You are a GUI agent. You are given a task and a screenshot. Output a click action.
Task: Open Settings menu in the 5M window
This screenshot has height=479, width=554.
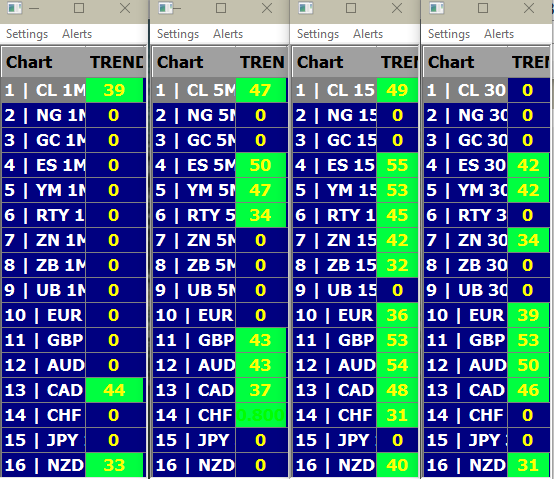(x=178, y=34)
